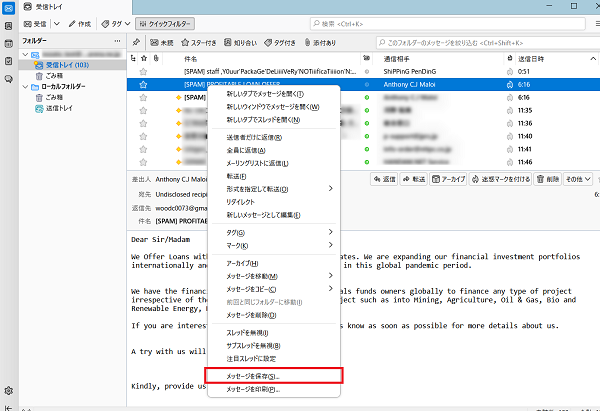Expand メッセージをコピー submenu
This screenshot has height=411, width=600.
click(274, 289)
